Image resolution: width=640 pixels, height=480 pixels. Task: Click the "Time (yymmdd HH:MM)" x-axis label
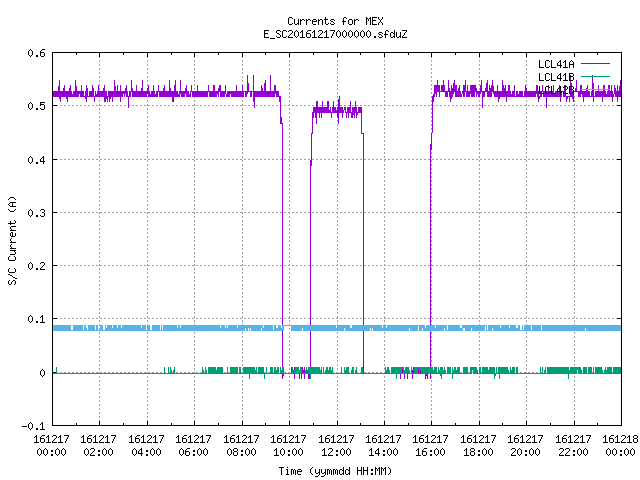335,471
